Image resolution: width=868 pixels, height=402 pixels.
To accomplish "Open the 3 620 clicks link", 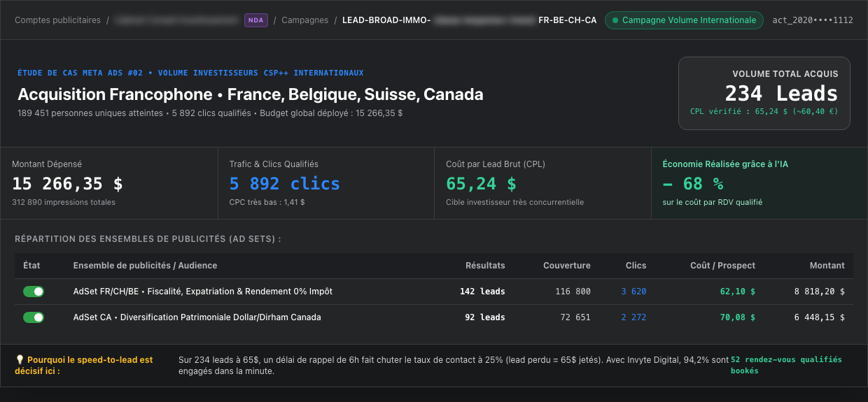I will [x=633, y=292].
